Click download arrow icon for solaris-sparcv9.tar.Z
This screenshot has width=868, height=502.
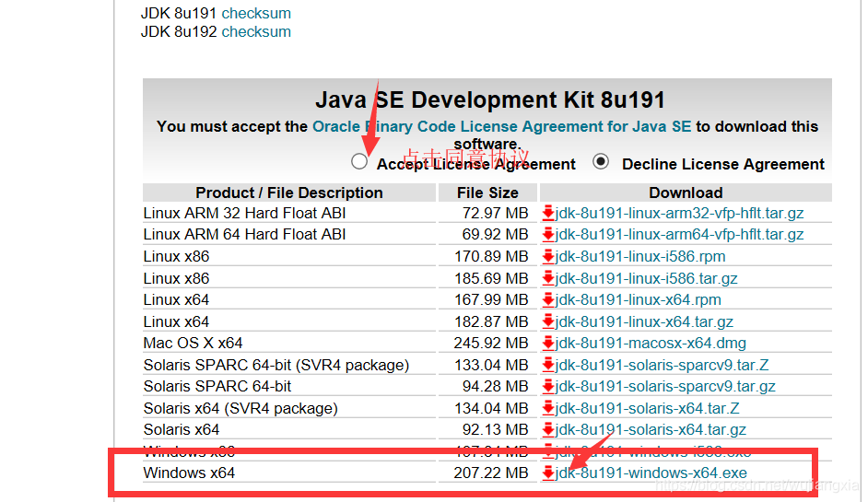(548, 366)
